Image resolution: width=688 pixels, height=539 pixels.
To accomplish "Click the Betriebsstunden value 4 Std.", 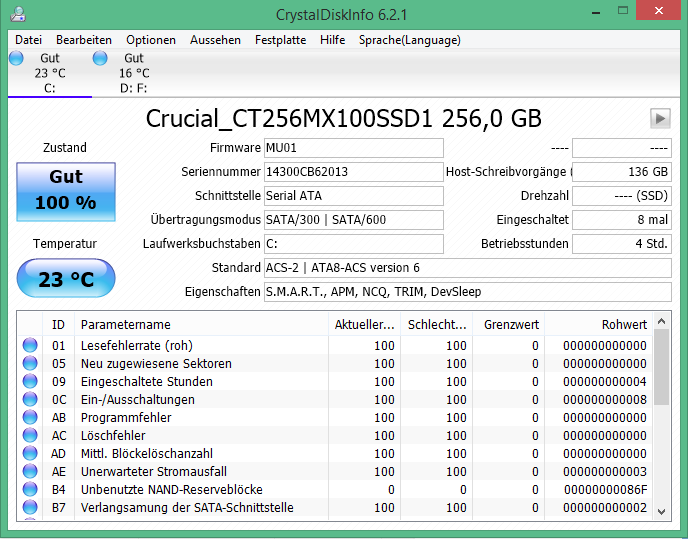I will coord(622,244).
